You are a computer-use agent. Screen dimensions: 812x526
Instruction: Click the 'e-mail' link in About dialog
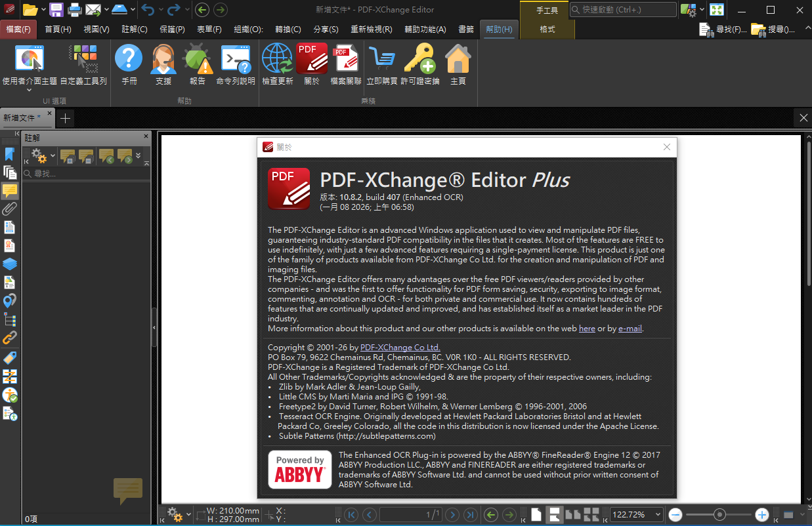click(630, 329)
